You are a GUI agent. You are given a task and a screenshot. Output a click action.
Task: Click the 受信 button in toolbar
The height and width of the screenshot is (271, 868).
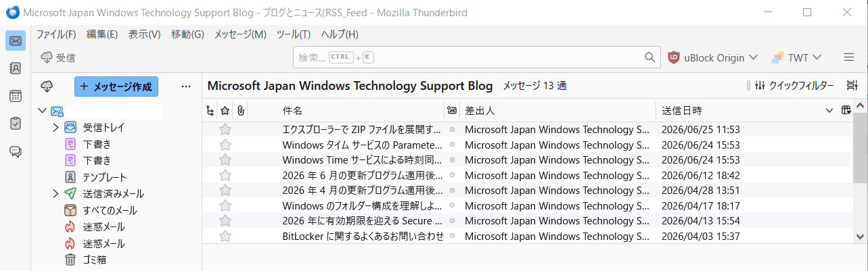58,57
